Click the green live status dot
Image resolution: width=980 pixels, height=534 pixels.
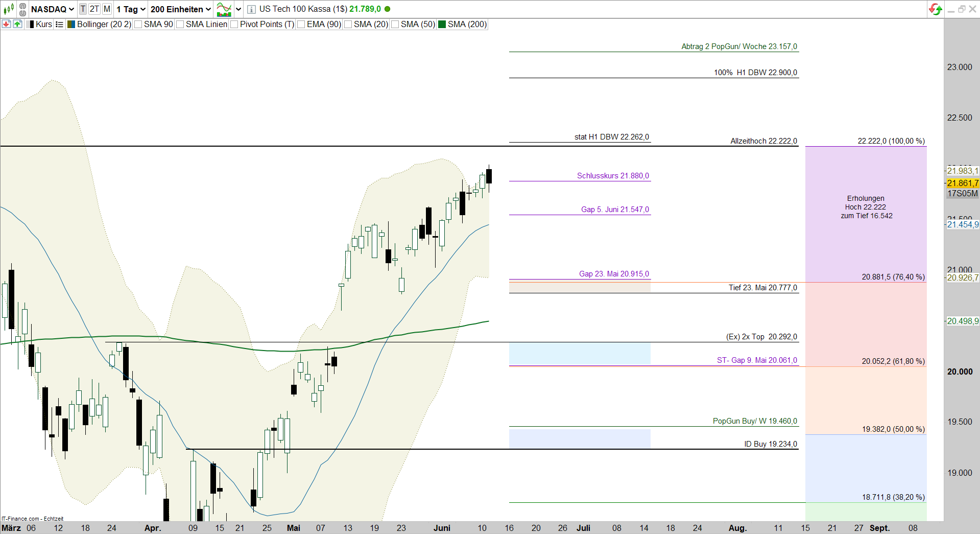point(387,9)
